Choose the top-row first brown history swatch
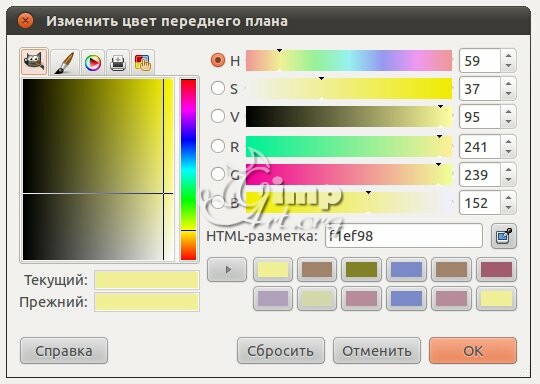 (317, 269)
